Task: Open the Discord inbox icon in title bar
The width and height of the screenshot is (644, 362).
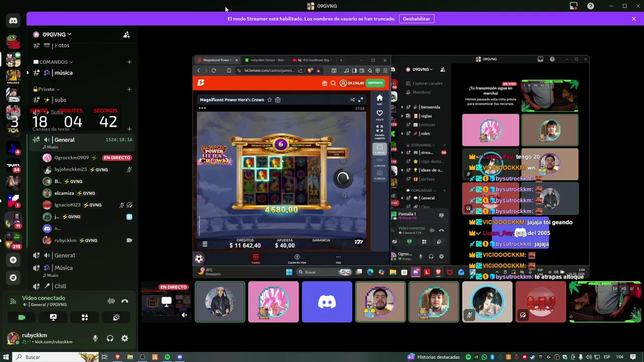Action: pyautogui.click(x=574, y=6)
